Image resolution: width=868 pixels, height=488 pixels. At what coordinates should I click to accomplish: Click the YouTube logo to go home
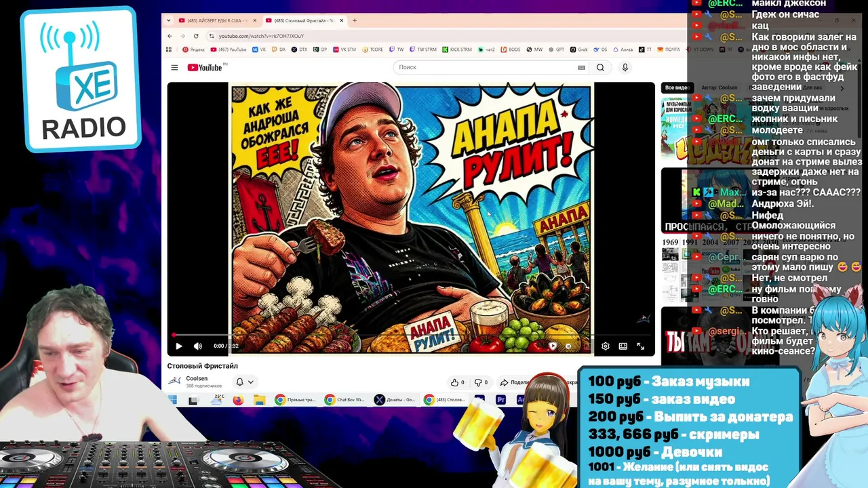pos(205,67)
